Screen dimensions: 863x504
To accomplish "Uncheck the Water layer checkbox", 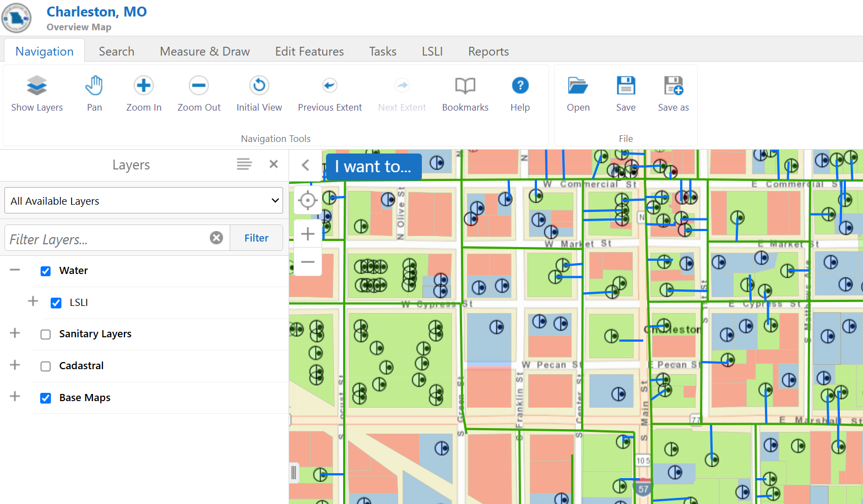I will [46, 271].
